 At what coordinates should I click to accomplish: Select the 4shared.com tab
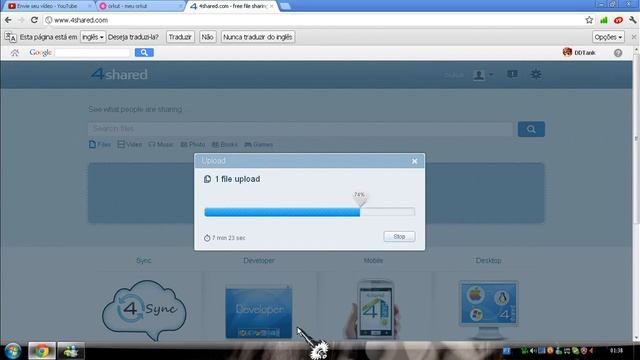(231, 6)
